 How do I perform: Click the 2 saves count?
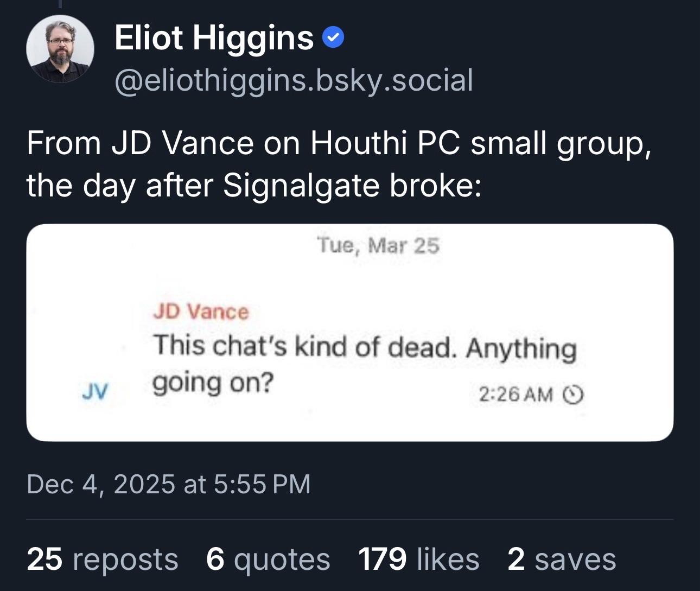click(x=562, y=560)
